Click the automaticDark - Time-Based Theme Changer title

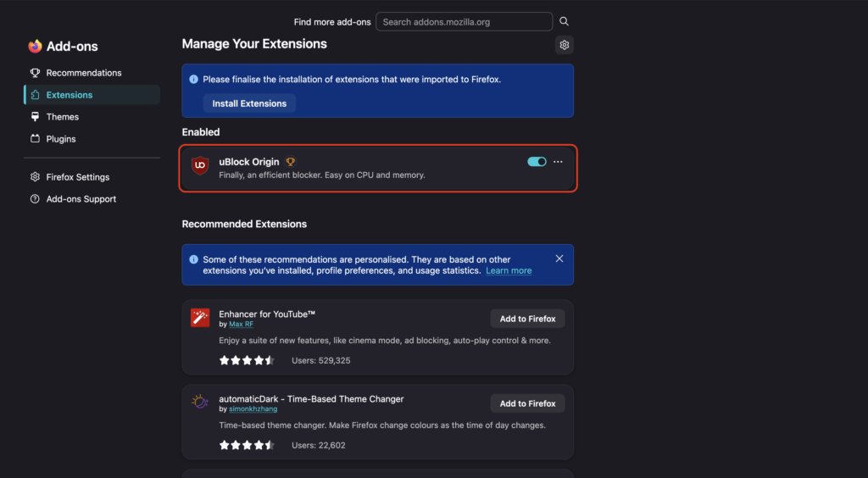311,399
